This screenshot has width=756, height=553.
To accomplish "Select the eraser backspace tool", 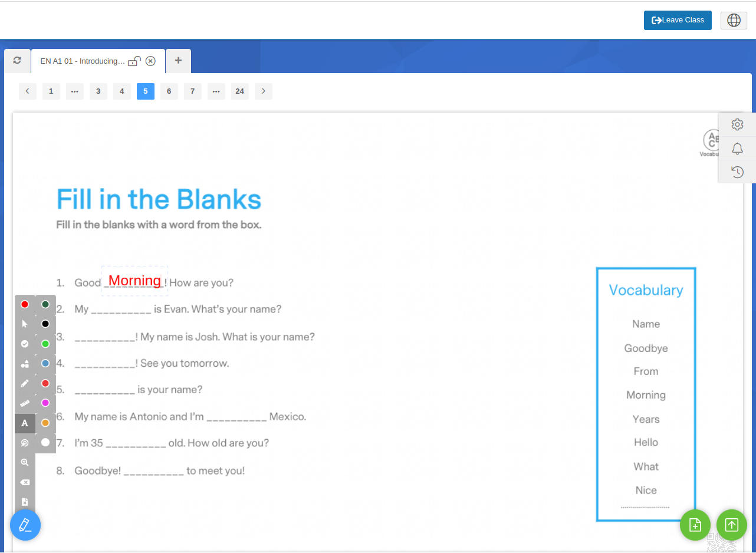I will pyautogui.click(x=25, y=482).
